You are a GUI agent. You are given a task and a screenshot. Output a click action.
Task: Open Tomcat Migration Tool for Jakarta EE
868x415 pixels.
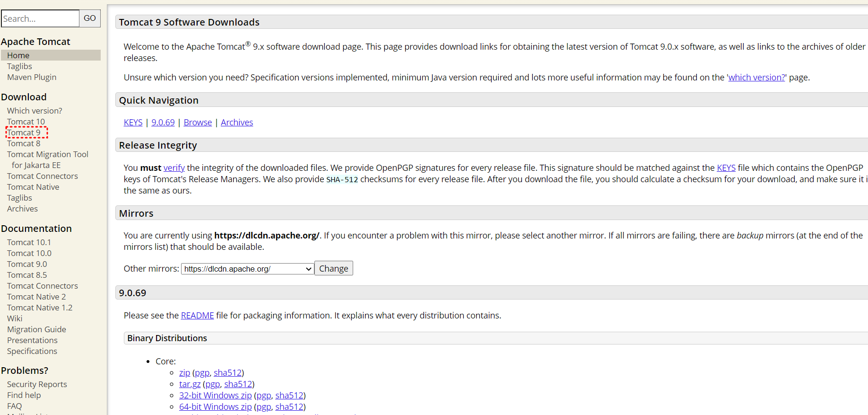pos(47,159)
